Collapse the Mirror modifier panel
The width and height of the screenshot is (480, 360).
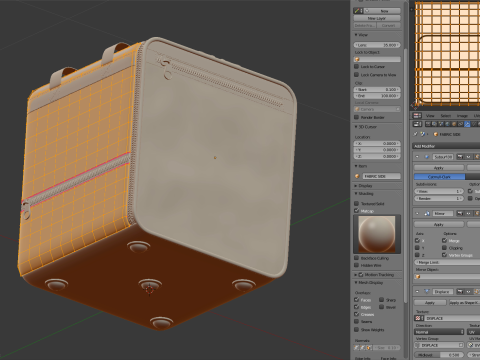[417, 213]
